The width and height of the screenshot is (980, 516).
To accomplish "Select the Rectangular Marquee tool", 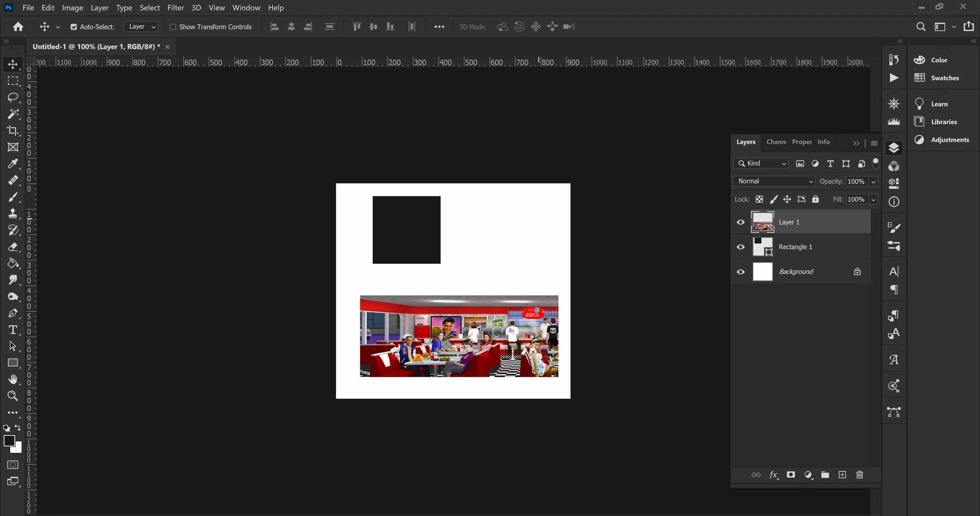I will [x=13, y=81].
